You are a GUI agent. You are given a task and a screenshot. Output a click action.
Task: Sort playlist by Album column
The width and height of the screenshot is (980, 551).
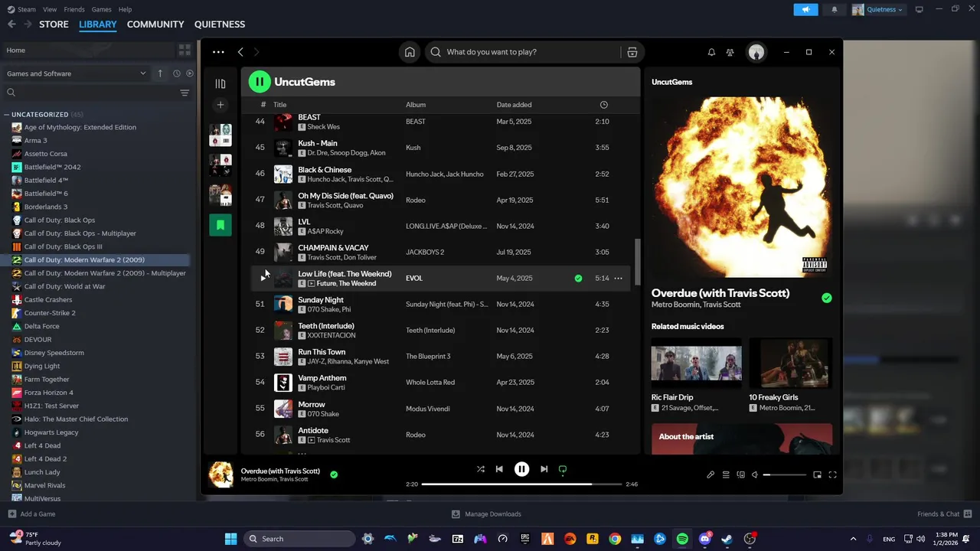416,105
